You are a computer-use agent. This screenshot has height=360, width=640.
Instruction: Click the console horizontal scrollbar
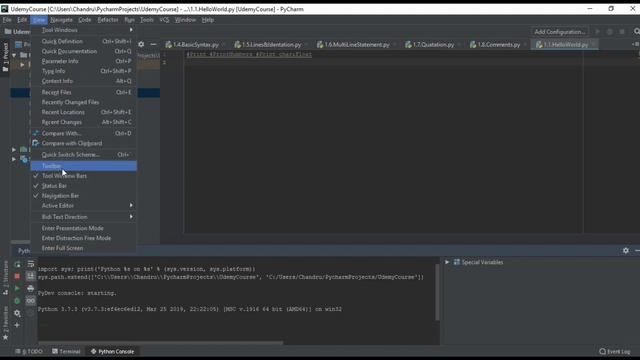click(160, 343)
